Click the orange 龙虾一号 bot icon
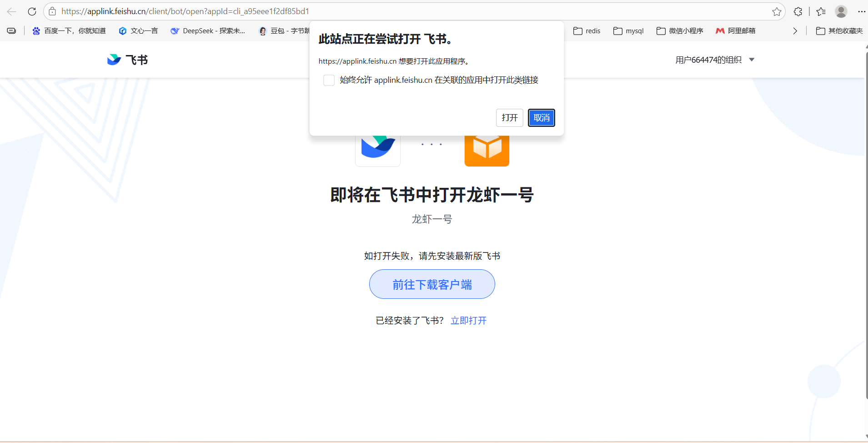The image size is (868, 443). click(x=487, y=151)
